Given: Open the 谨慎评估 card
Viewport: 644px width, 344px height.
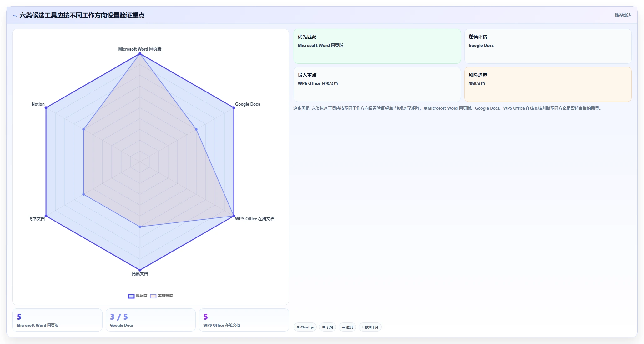Looking at the screenshot, I should point(548,46).
